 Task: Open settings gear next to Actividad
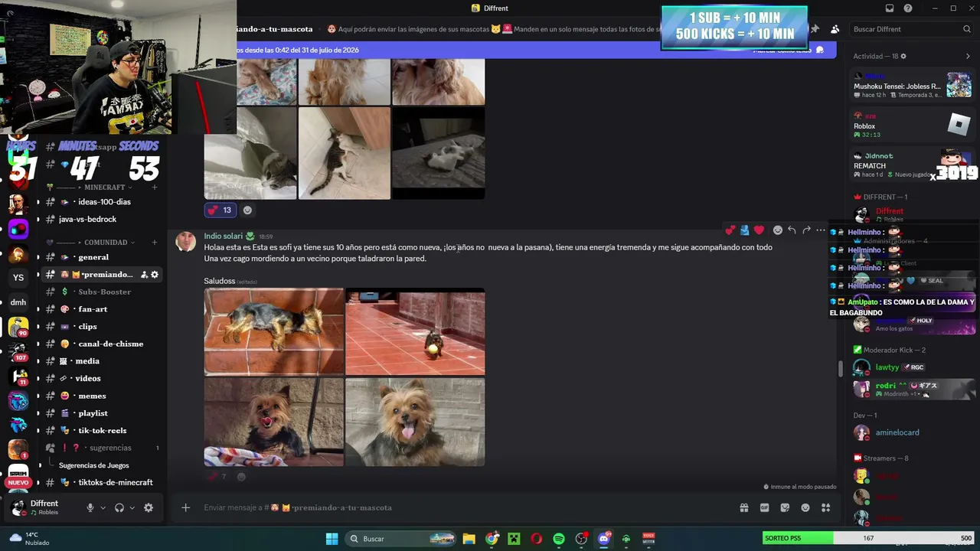[903, 56]
